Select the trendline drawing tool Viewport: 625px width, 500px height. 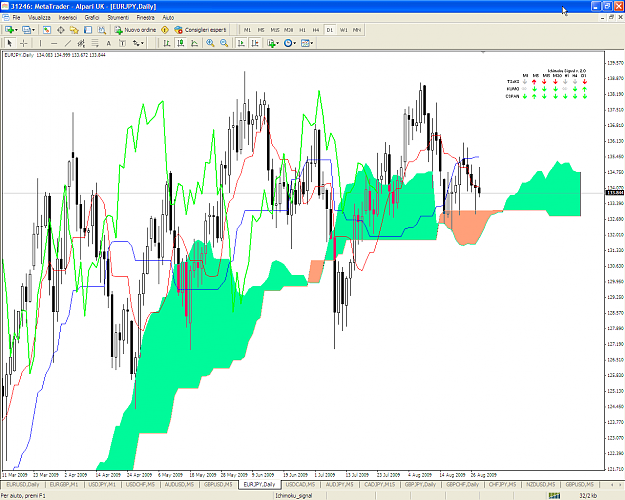pos(68,43)
